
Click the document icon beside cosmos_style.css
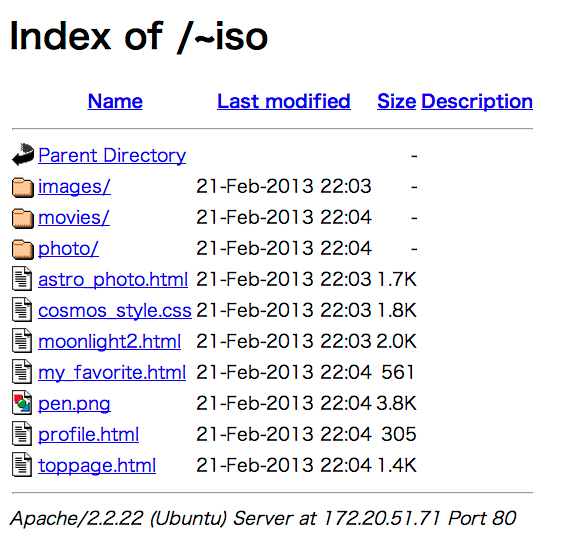(x=22, y=310)
